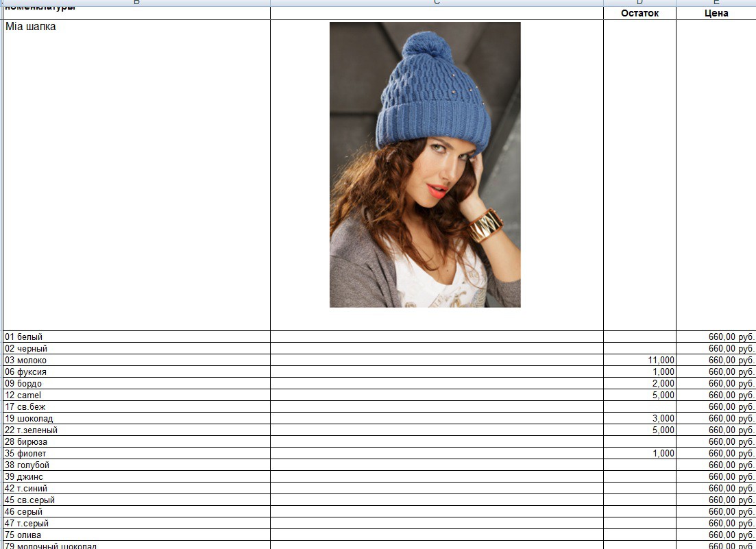756x549 pixels.
Task: Click the '19 шоколад' row label
Action: click(29, 418)
